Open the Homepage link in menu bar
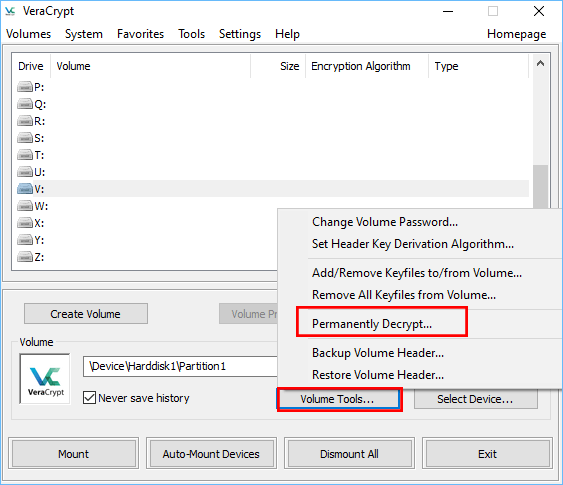Viewport: 563px width, 485px height. [x=516, y=34]
